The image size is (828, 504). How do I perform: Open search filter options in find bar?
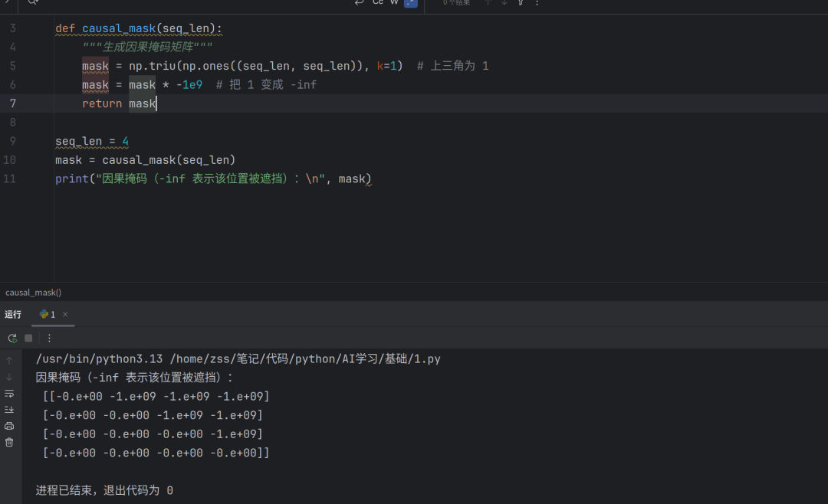521,2
